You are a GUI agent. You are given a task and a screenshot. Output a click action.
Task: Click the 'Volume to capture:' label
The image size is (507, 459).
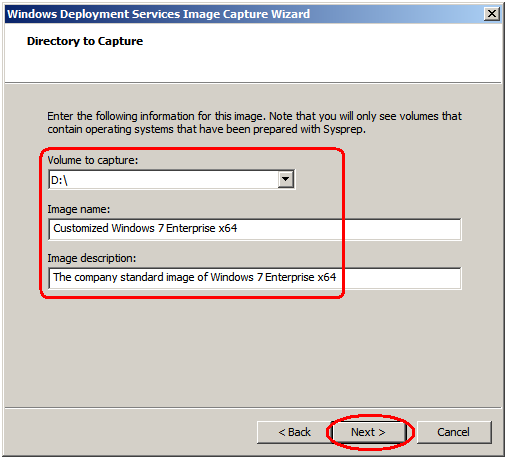[93, 160]
